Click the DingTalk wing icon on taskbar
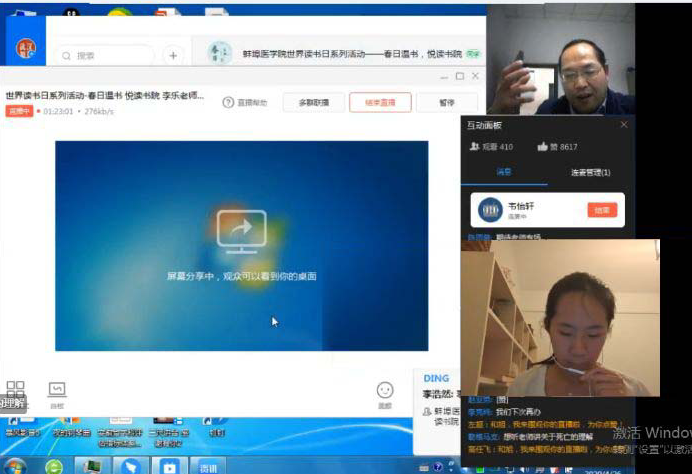 coord(130,466)
